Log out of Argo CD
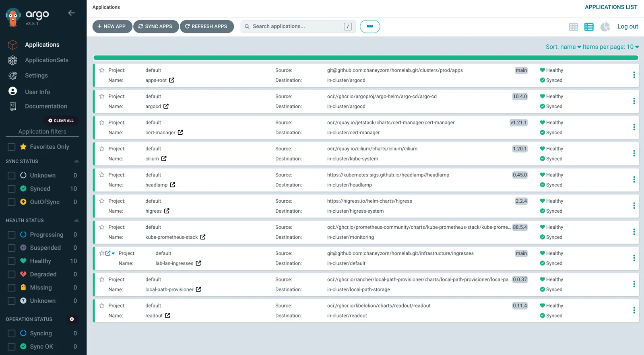Screen dimensions: 644x355 (627, 27)
